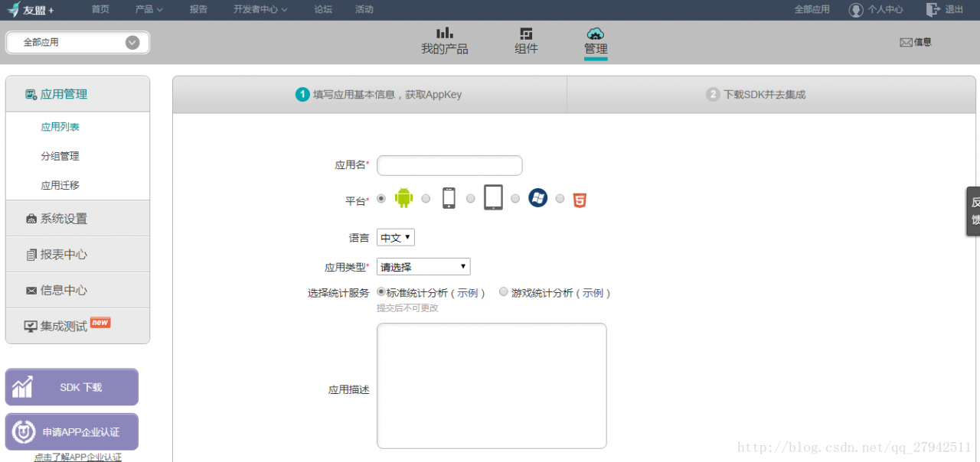Open the 语言 language dropdown
The height and width of the screenshot is (462, 980).
point(395,237)
